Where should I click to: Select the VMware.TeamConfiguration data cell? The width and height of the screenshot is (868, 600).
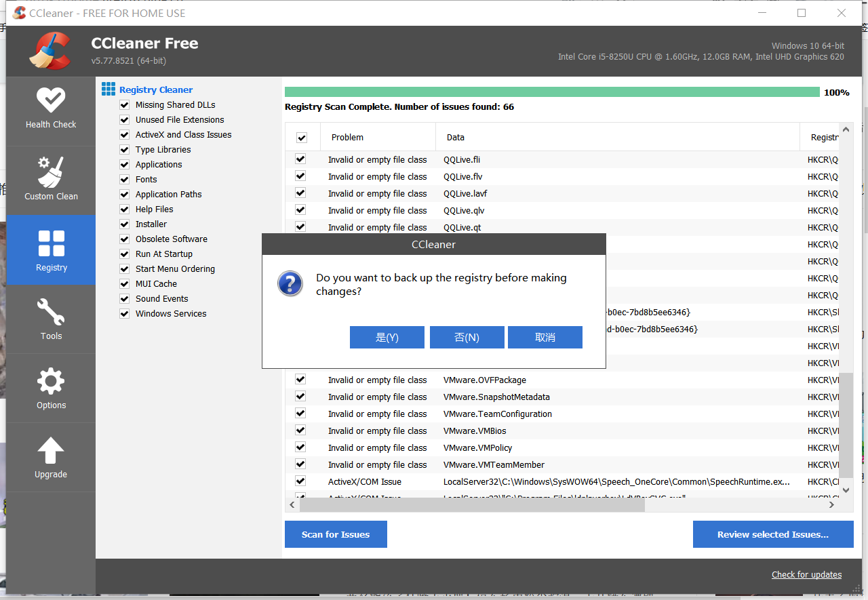(x=498, y=414)
